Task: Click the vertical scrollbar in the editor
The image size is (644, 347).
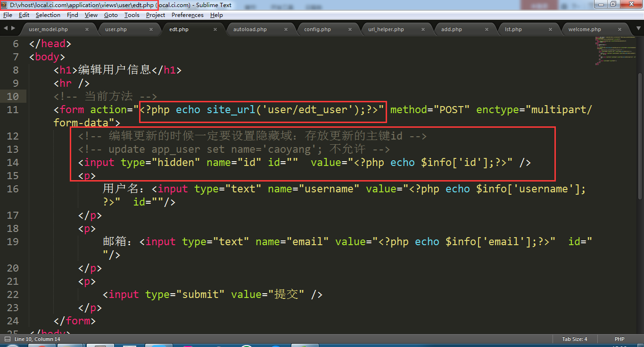Action: (x=640, y=141)
